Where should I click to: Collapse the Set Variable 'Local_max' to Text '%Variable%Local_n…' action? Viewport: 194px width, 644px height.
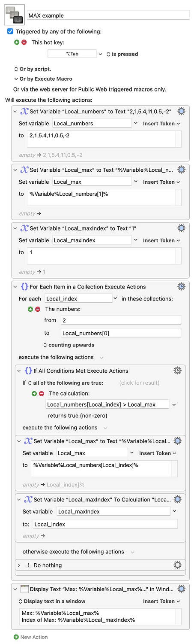(x=16, y=170)
